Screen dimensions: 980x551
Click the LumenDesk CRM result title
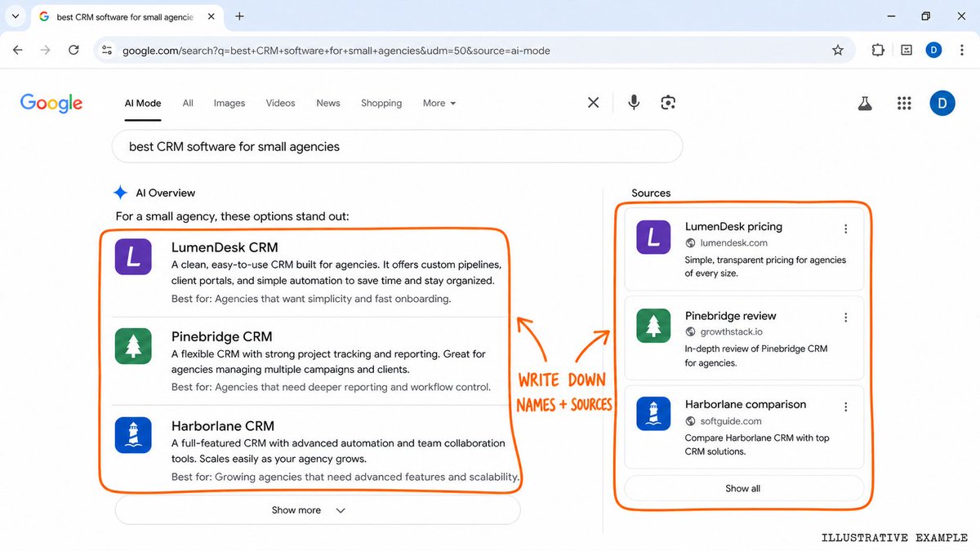225,247
